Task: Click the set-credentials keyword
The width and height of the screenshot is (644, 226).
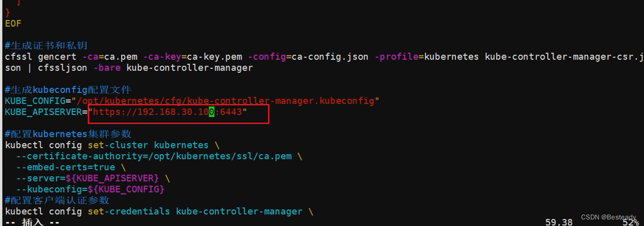Action: 129,211
